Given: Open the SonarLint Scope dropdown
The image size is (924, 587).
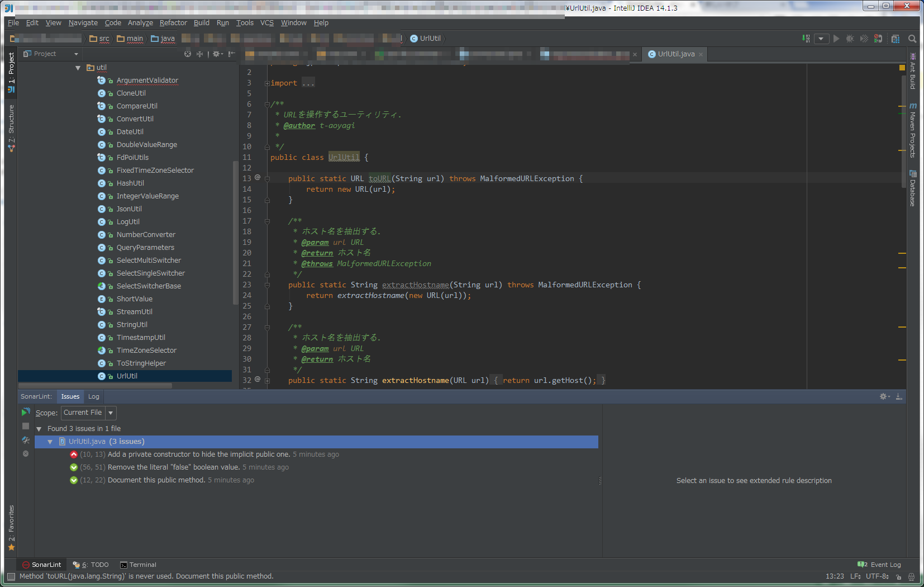Looking at the screenshot, I should point(110,413).
